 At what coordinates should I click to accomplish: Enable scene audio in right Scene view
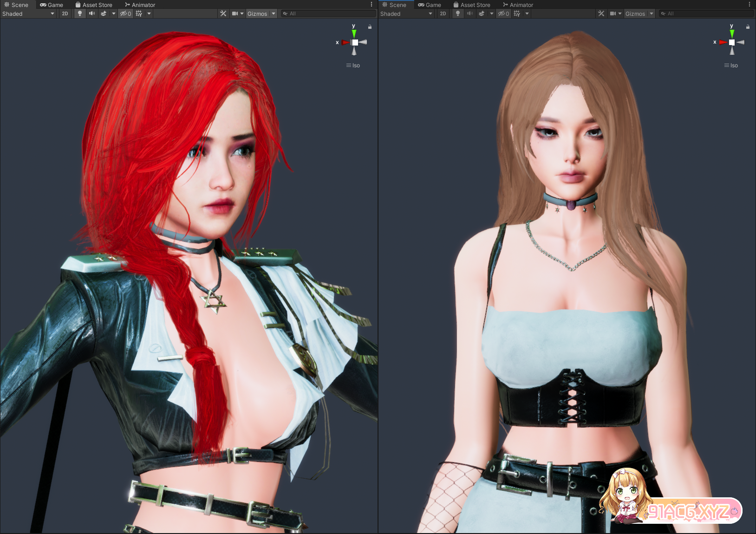pos(470,13)
